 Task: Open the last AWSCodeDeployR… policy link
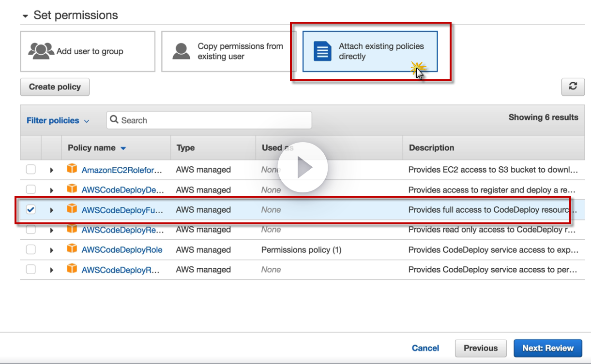[x=121, y=270]
